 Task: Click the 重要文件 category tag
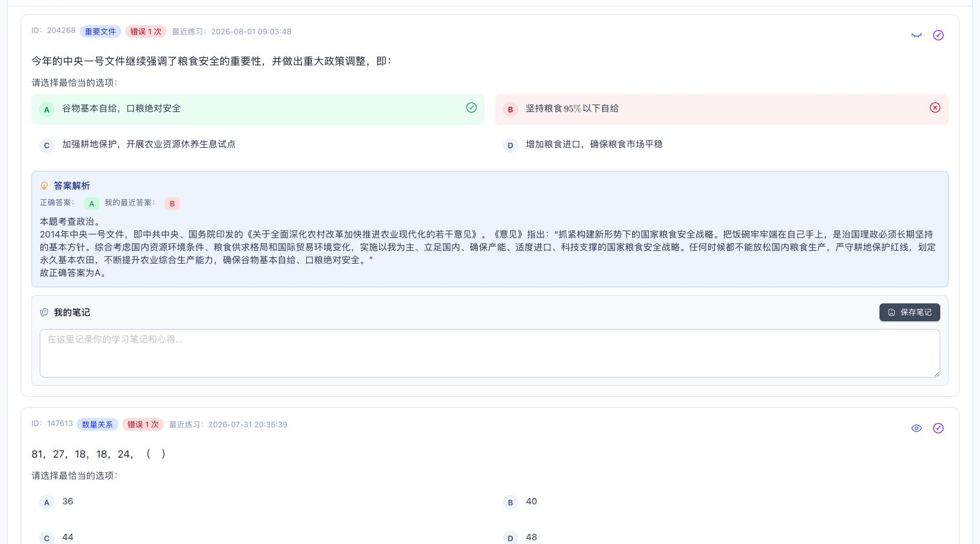coord(101,31)
